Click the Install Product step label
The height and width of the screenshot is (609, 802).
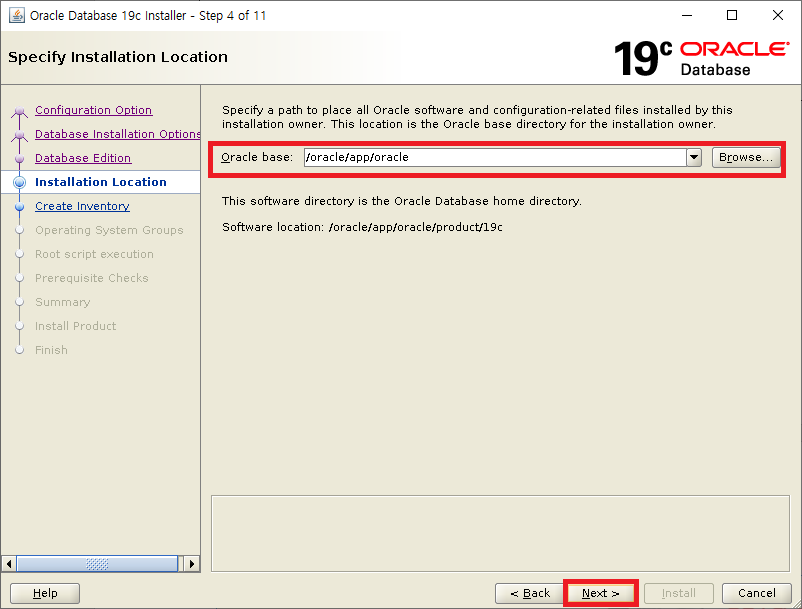pyautogui.click(x=75, y=326)
